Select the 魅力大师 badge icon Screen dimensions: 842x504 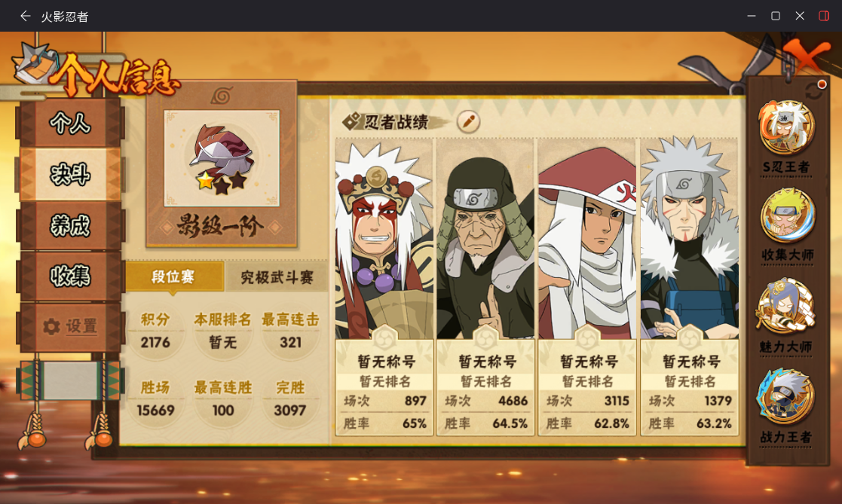coord(786,307)
